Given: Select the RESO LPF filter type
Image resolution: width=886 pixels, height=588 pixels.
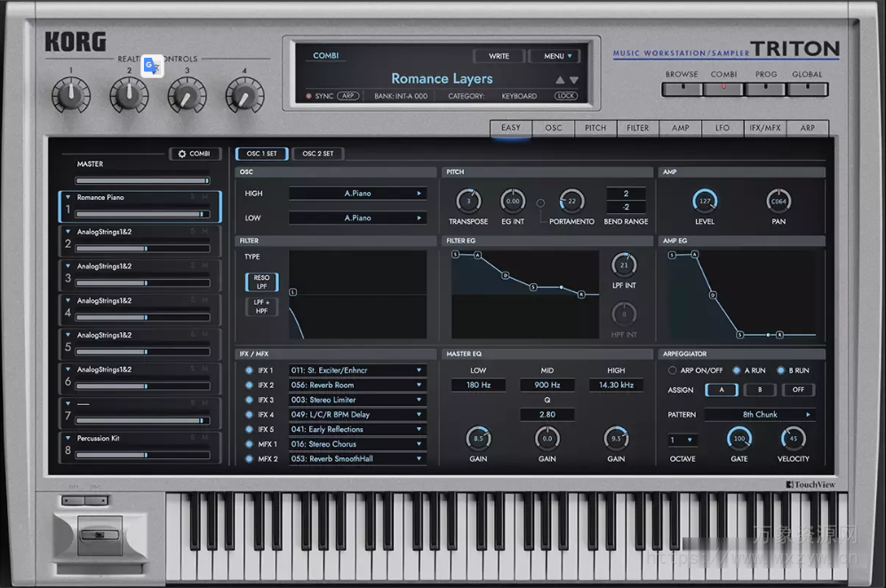Looking at the screenshot, I should (260, 281).
